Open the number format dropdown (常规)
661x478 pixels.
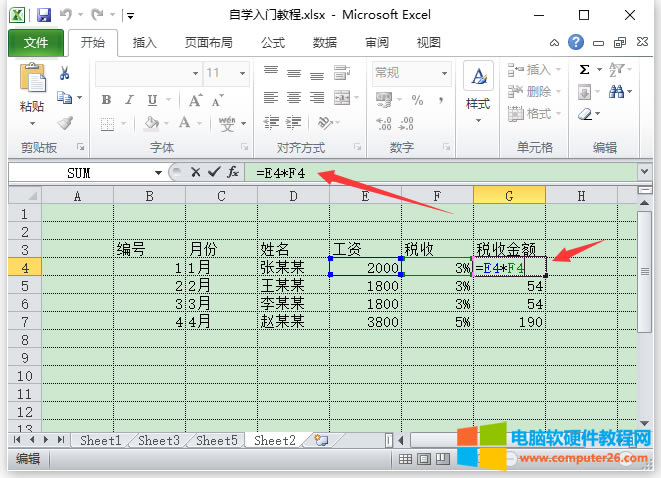(x=433, y=73)
